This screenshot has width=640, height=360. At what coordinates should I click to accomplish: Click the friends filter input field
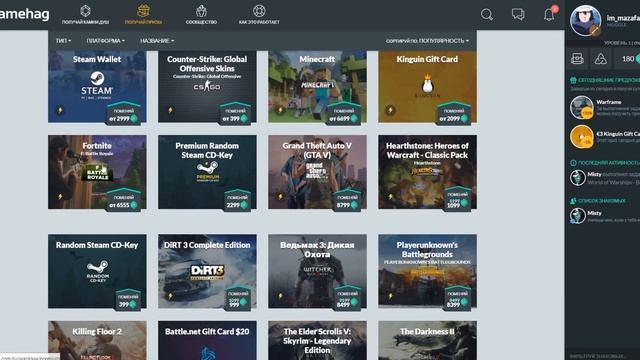pos(602,356)
